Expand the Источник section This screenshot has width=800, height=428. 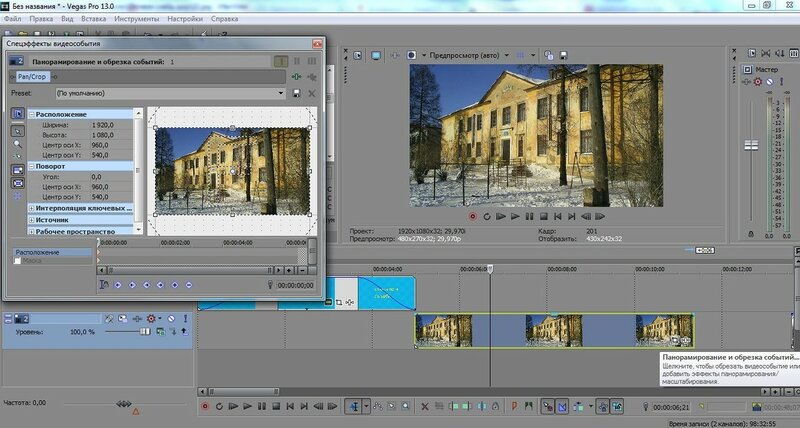tap(32, 219)
